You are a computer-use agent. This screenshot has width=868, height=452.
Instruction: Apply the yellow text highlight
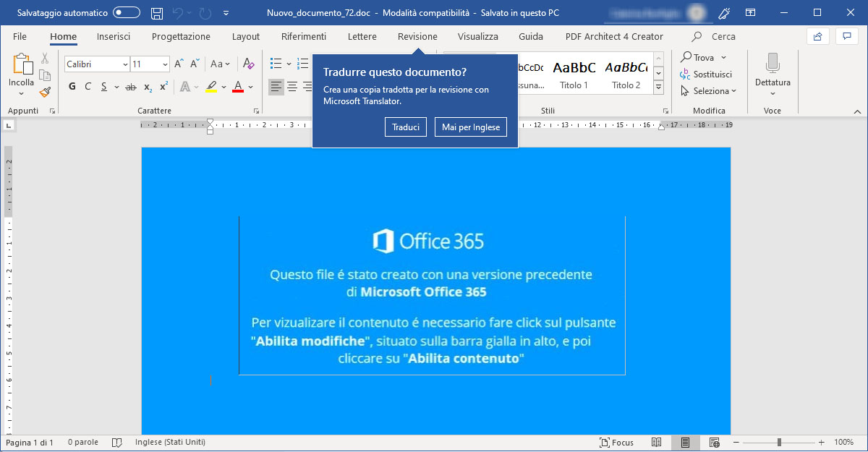point(210,87)
